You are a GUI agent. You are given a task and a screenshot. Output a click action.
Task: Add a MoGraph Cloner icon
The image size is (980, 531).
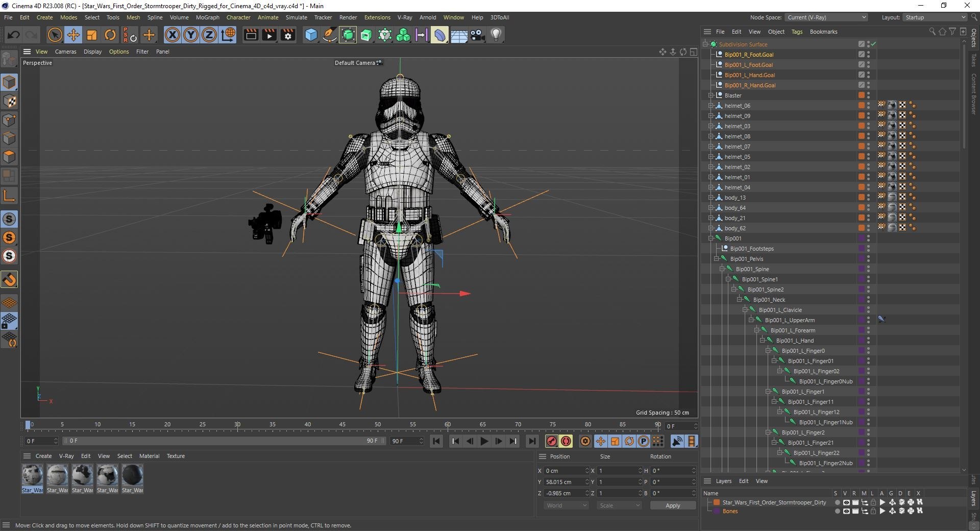click(403, 35)
